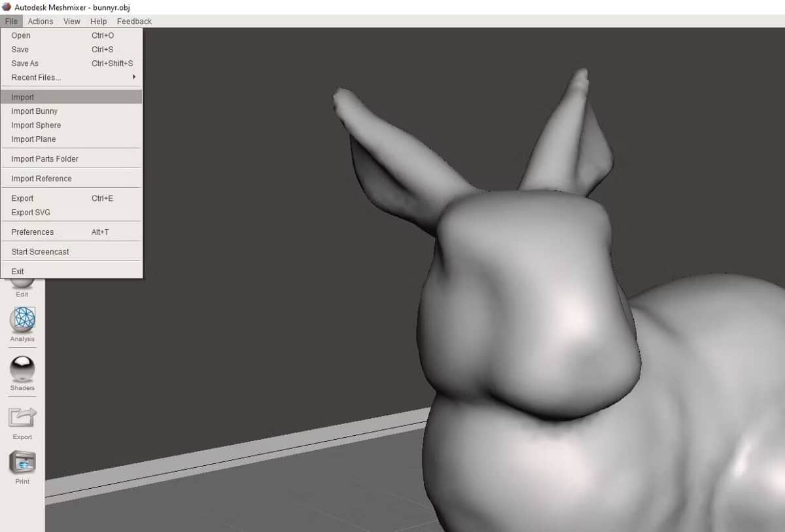785x532 pixels.
Task: Open the Print icon in sidebar
Action: click(22, 463)
